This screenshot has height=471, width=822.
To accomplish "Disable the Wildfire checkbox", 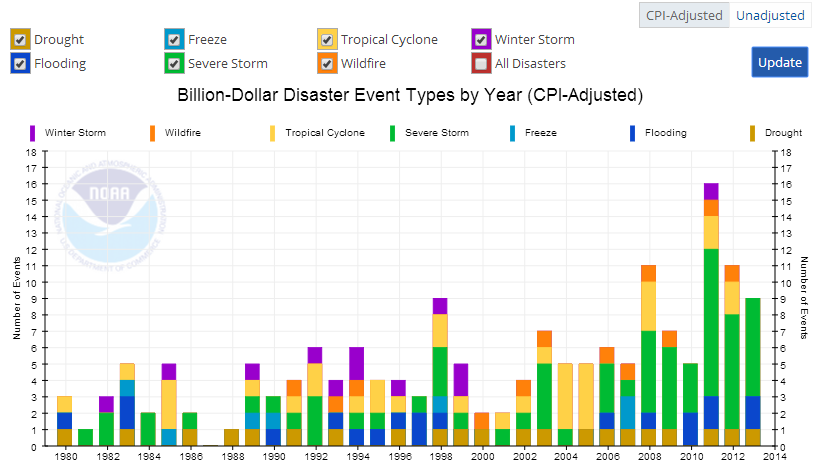I will tap(327, 63).
